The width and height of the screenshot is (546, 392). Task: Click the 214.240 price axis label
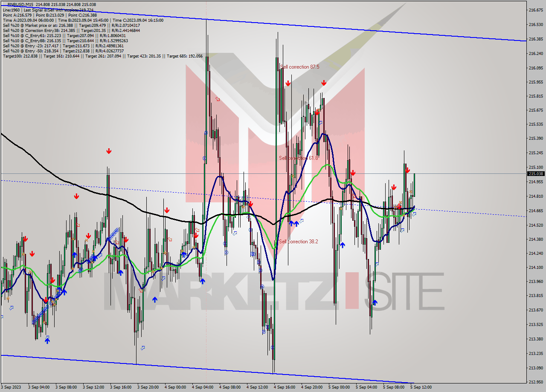(x=535, y=253)
